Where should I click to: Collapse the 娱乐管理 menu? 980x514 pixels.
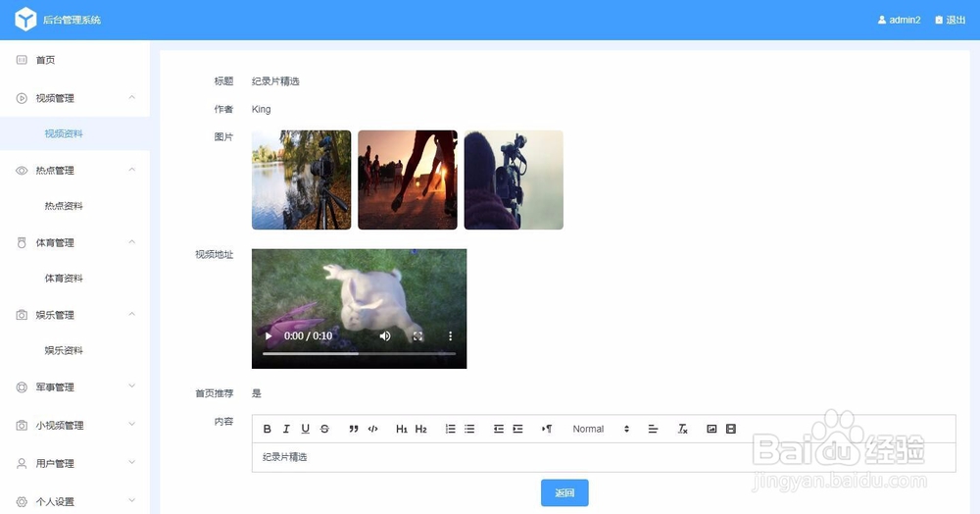pyautogui.click(x=74, y=315)
